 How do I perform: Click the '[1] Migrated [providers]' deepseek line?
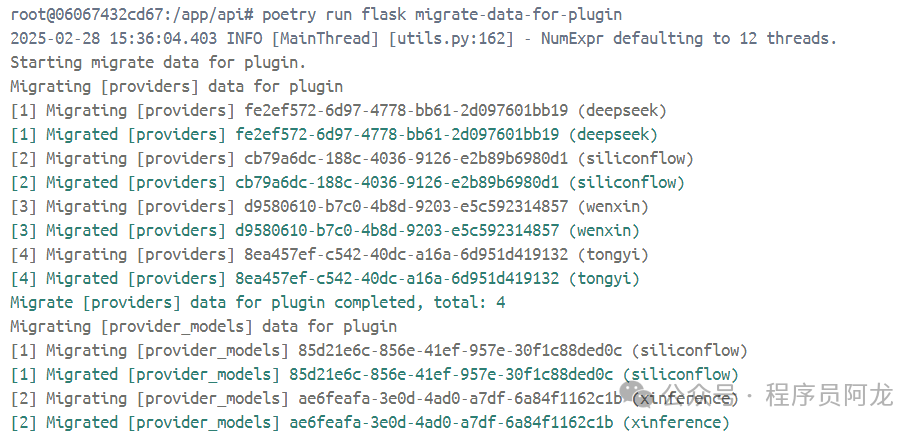point(334,134)
